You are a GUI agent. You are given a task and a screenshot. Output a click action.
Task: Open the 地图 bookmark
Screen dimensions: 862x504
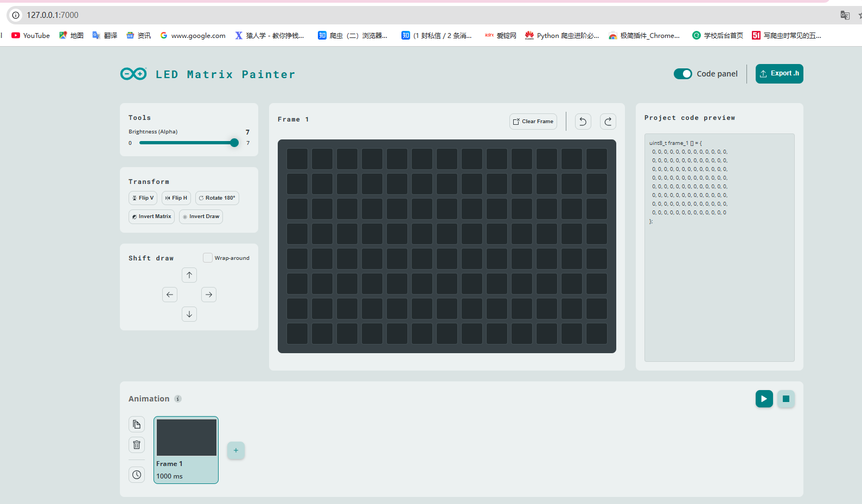click(71, 35)
